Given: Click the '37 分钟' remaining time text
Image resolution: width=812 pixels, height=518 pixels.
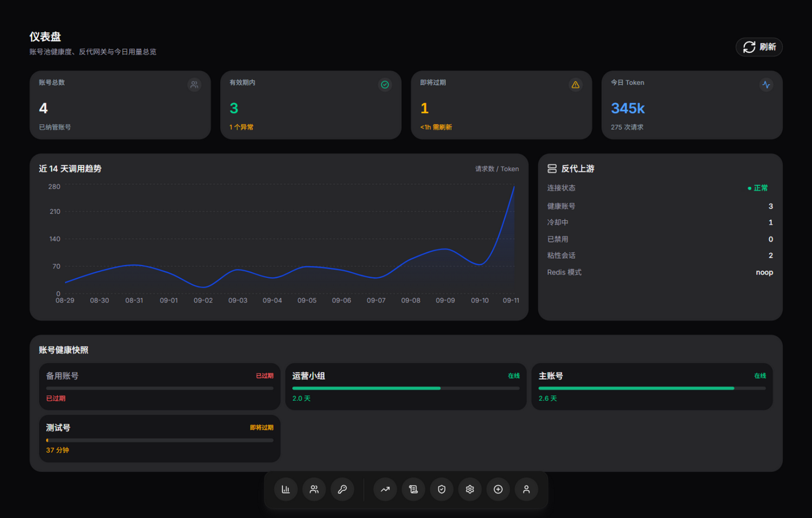Looking at the screenshot, I should [58, 450].
